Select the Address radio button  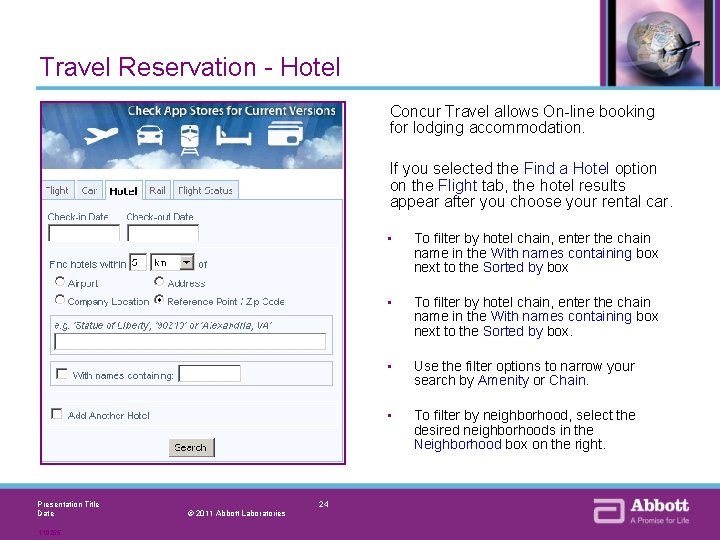click(x=159, y=281)
